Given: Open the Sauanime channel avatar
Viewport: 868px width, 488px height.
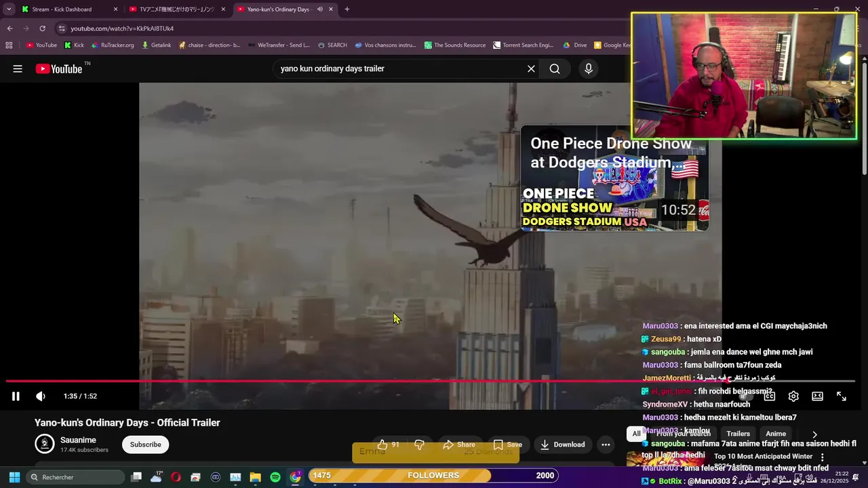Looking at the screenshot, I should pos(45,444).
